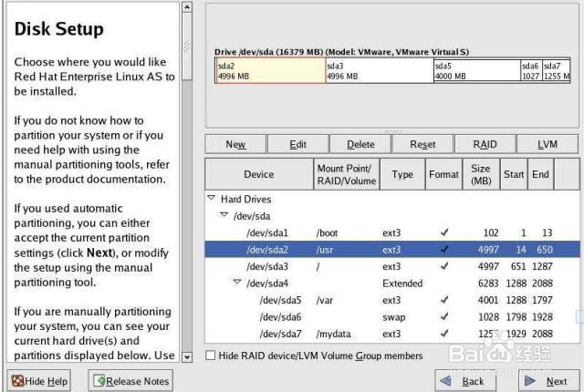
Task: Sort by the Type column header
Action: [x=402, y=174]
